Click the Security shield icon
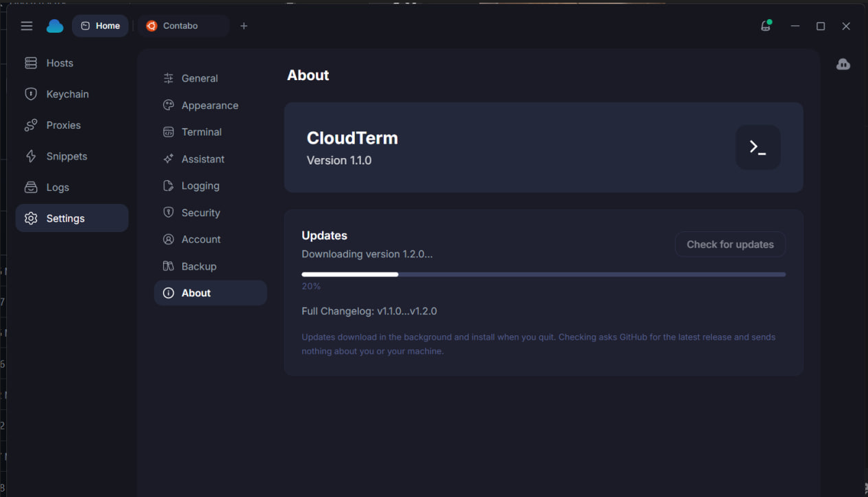 click(x=169, y=212)
